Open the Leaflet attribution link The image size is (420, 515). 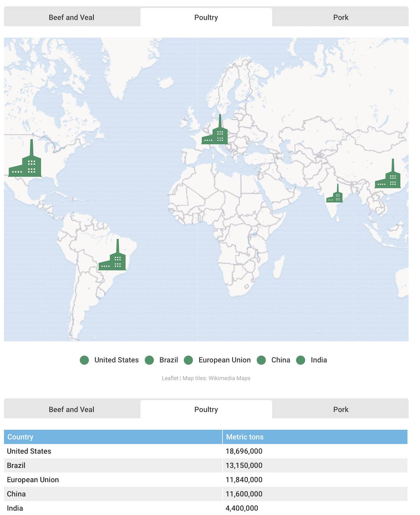pos(170,378)
